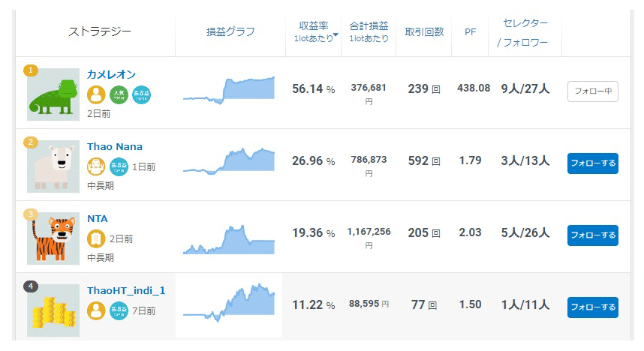The image size is (644, 351).
Task: Sort by 収益率 column dropdown arrow
Action: [336, 35]
